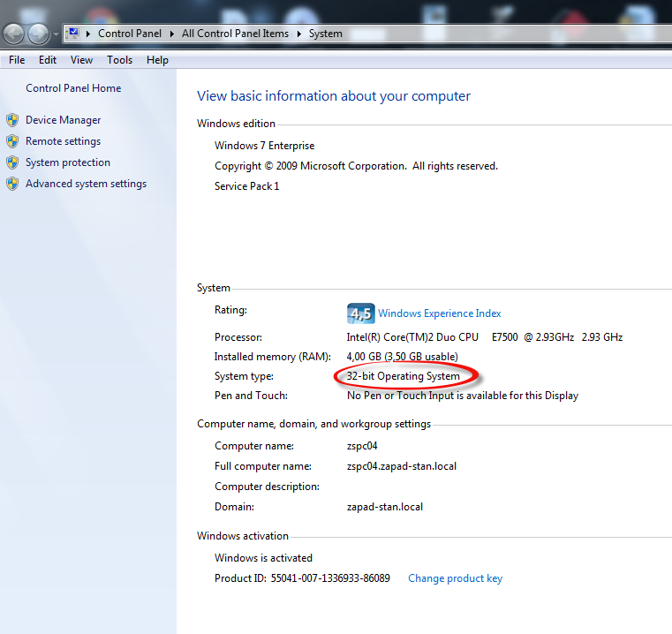Image resolution: width=672 pixels, height=634 pixels.
Task: Click the 4,00 GB installed memory value
Action: [402, 357]
